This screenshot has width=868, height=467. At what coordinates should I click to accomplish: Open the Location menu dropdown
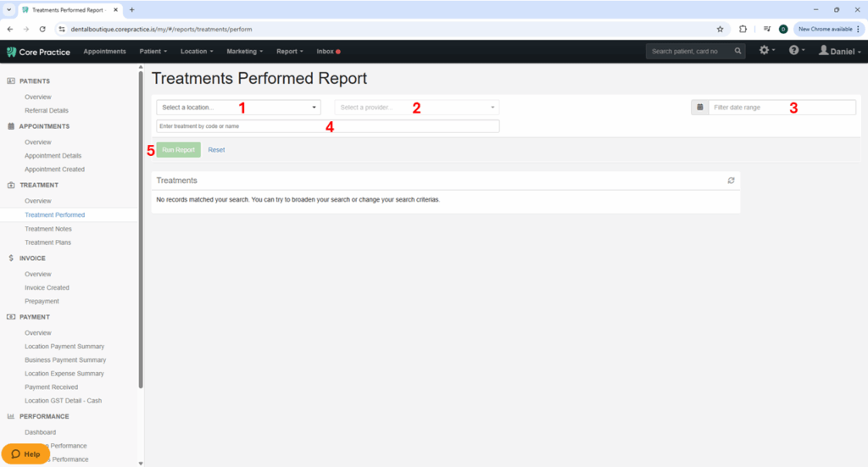[x=197, y=52]
